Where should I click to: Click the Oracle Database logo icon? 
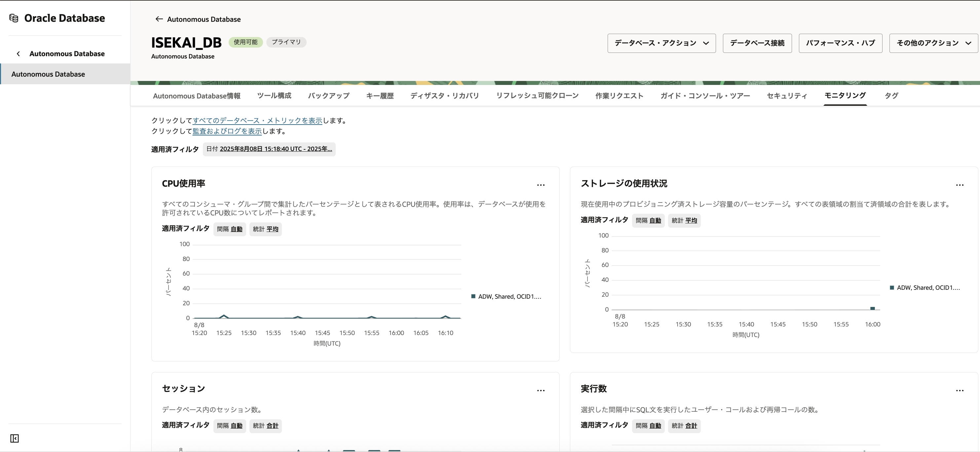(14, 18)
